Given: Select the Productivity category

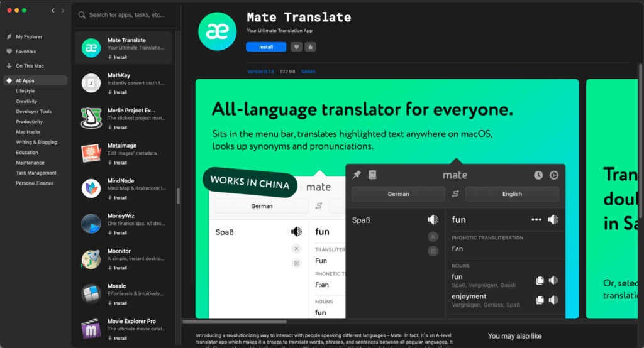Looking at the screenshot, I should (29, 122).
